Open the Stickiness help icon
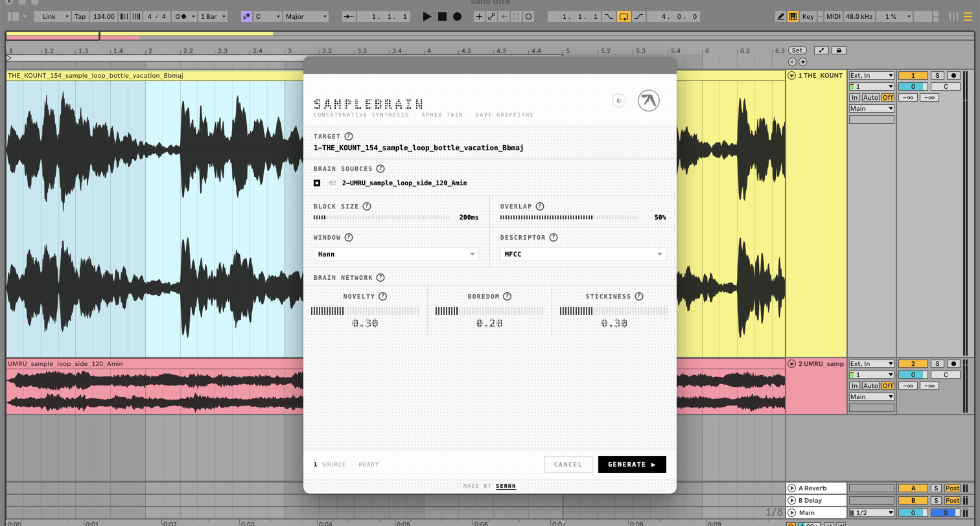This screenshot has height=526, width=980. tap(639, 296)
